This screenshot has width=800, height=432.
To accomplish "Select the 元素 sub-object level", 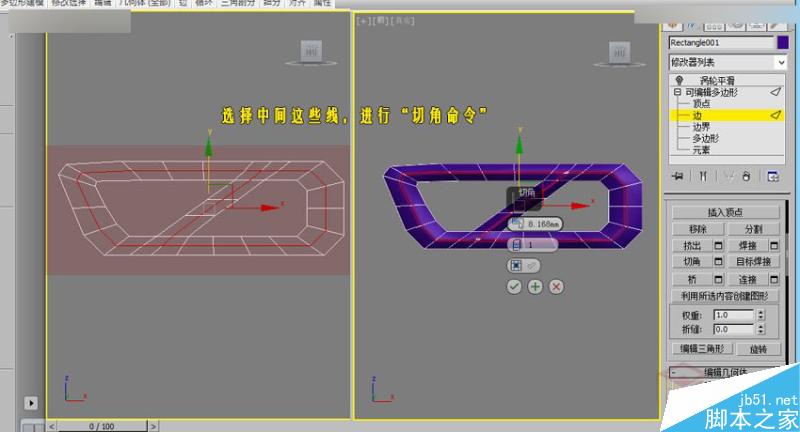I will [x=701, y=150].
